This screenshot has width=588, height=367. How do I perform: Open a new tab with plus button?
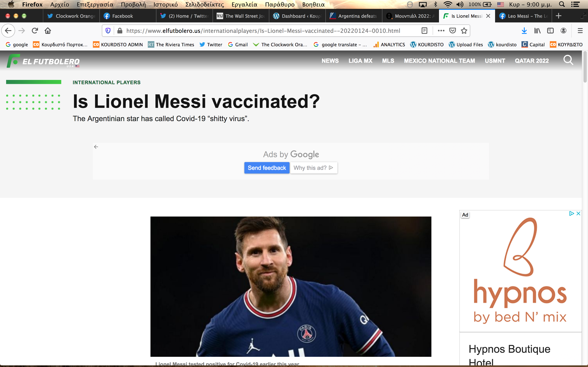pos(558,16)
